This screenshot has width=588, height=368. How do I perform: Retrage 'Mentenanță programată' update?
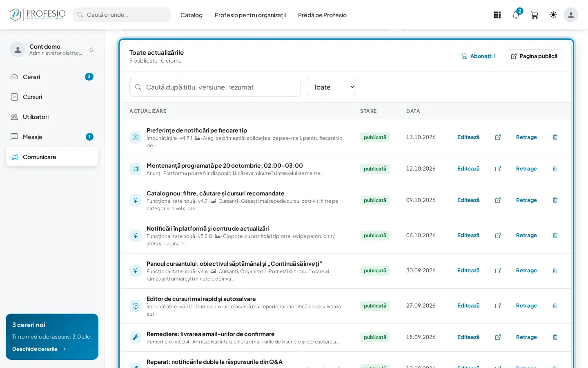coord(526,169)
